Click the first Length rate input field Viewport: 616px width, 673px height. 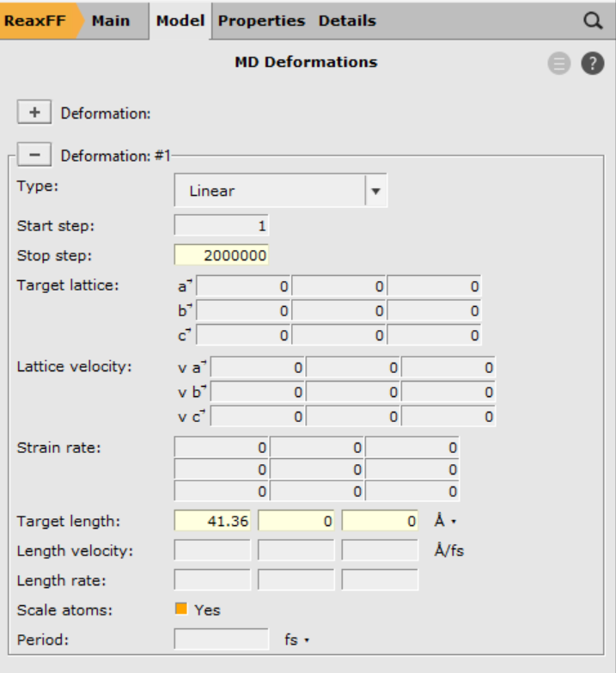point(213,580)
